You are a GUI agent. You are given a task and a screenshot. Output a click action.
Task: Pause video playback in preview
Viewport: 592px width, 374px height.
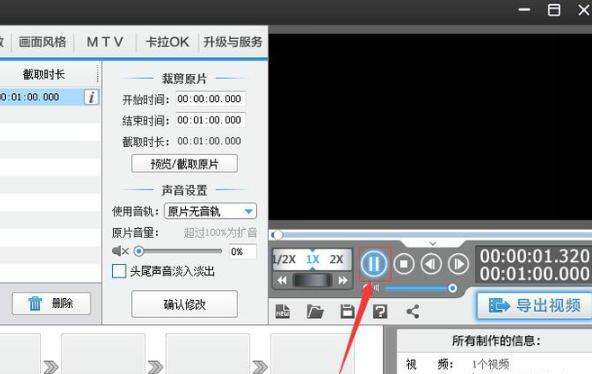pyautogui.click(x=373, y=263)
